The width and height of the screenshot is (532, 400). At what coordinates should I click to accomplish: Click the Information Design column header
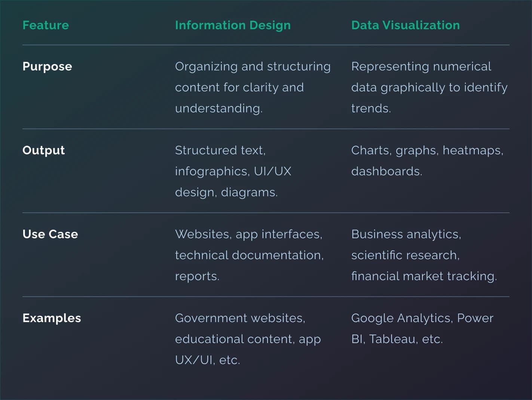click(x=233, y=25)
